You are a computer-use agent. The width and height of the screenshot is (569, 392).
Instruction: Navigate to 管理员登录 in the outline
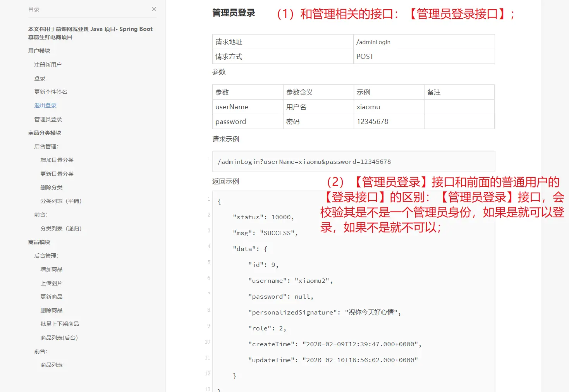pyautogui.click(x=48, y=119)
